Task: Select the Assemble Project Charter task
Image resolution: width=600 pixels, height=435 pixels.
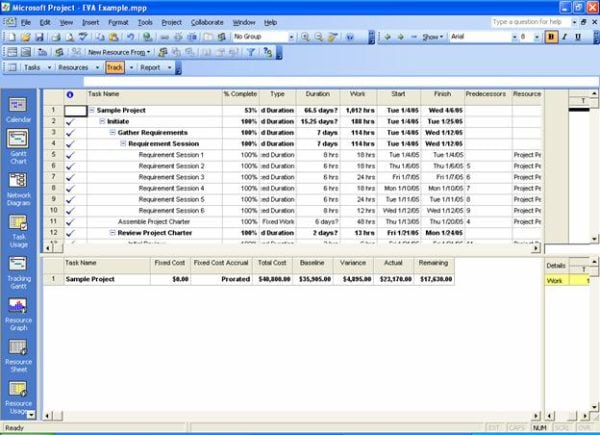Action: [x=154, y=222]
